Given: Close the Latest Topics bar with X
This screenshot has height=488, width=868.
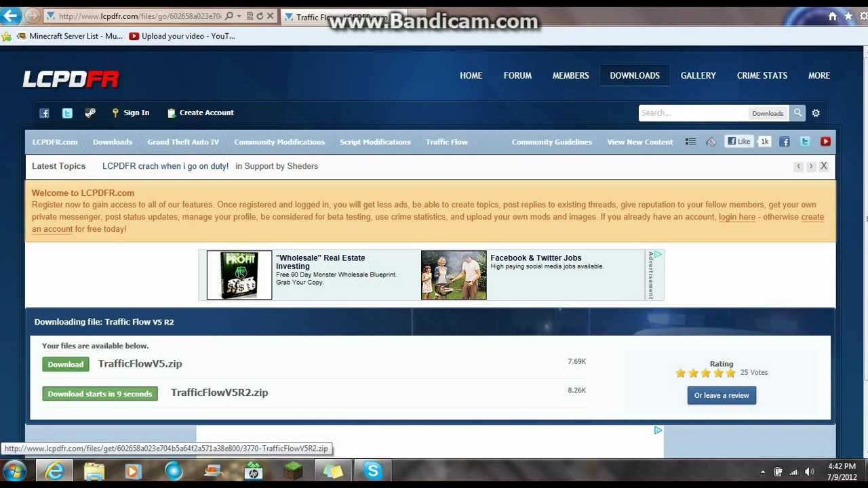Looking at the screenshot, I should coord(824,166).
